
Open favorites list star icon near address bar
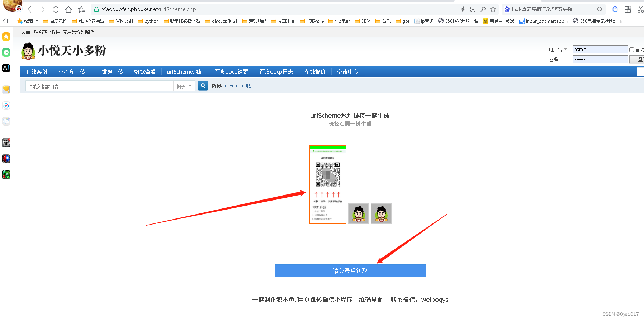pyautogui.click(x=82, y=9)
